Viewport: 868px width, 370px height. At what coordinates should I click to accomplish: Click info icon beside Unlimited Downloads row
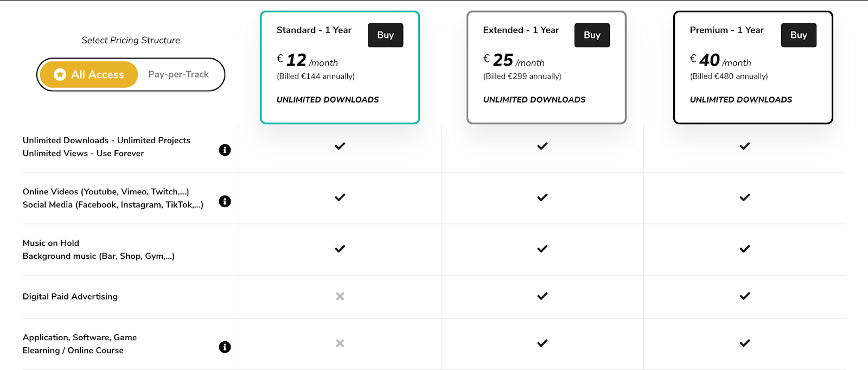225,150
